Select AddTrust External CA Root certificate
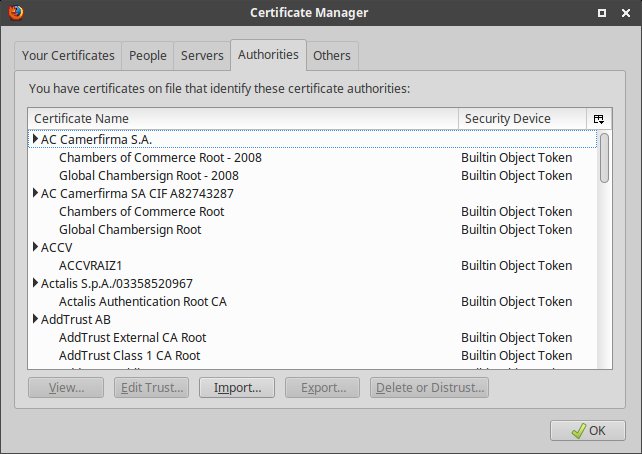642x454 pixels. coord(132,338)
